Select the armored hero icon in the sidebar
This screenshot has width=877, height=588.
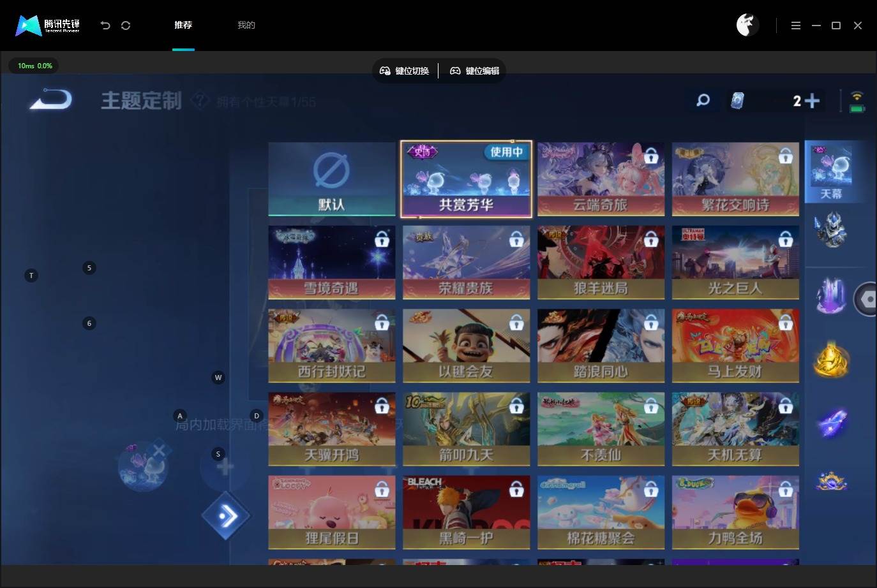831,230
